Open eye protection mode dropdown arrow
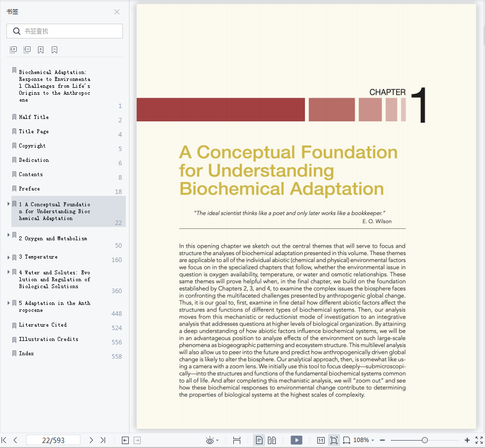485x448 pixels. pyautogui.click(x=218, y=440)
